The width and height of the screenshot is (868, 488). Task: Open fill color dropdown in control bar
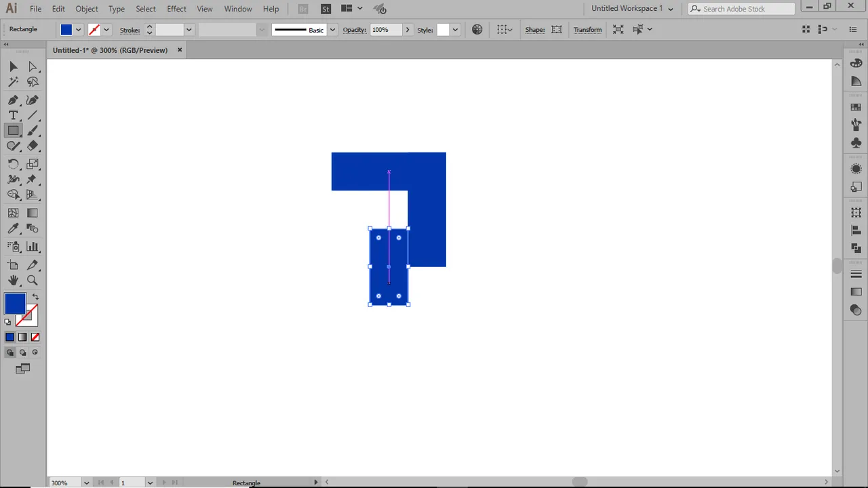point(79,30)
